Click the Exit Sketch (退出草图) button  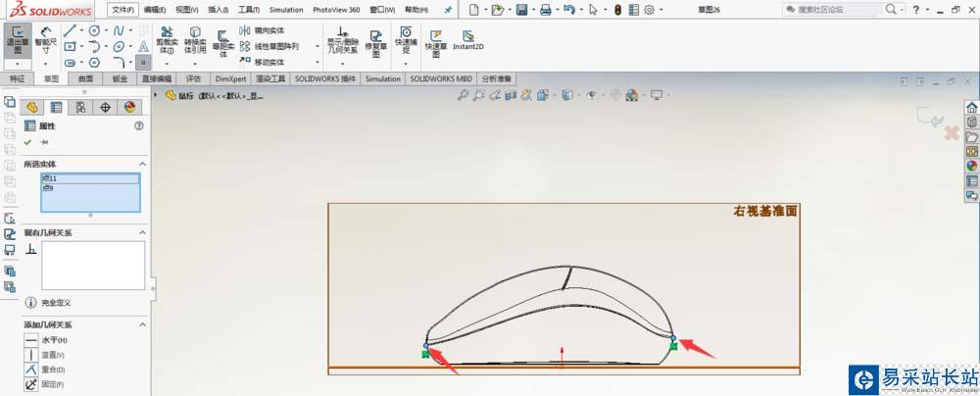pos(18,40)
